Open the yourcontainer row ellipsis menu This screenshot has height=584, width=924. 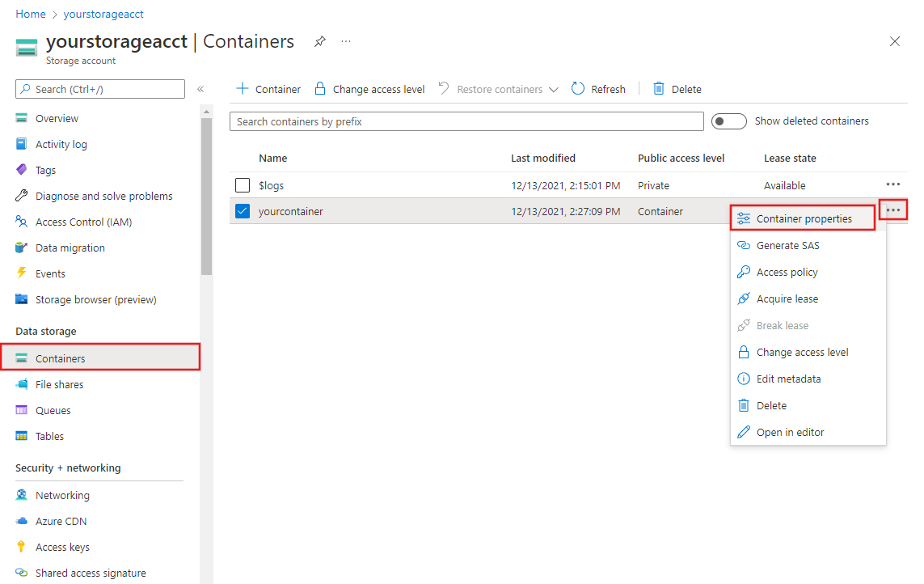[x=892, y=210]
